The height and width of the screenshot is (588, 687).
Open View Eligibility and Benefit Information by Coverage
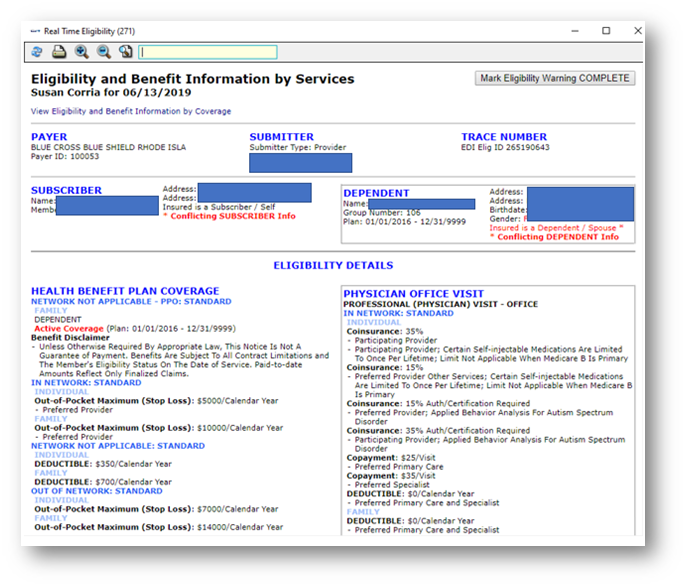(x=131, y=111)
